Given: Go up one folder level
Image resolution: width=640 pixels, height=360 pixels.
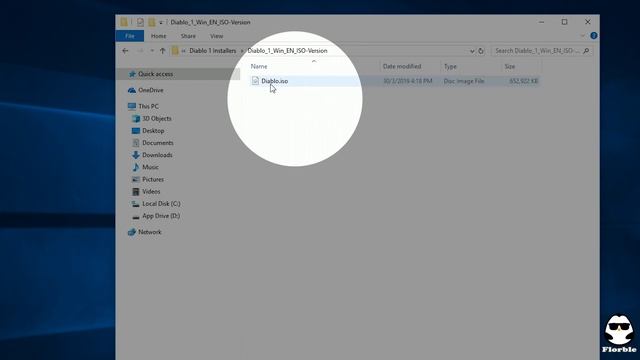Looking at the screenshot, I should click(162, 51).
